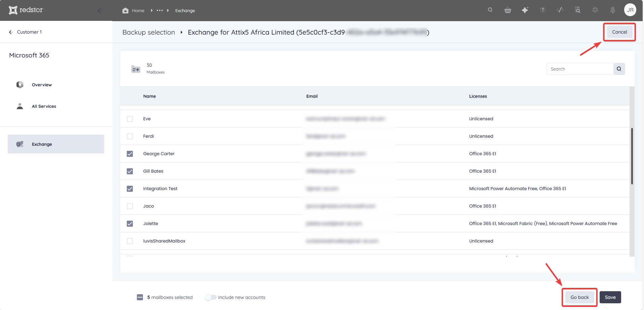
Task: Select the Exchange breadcrumb
Action: click(x=185, y=10)
